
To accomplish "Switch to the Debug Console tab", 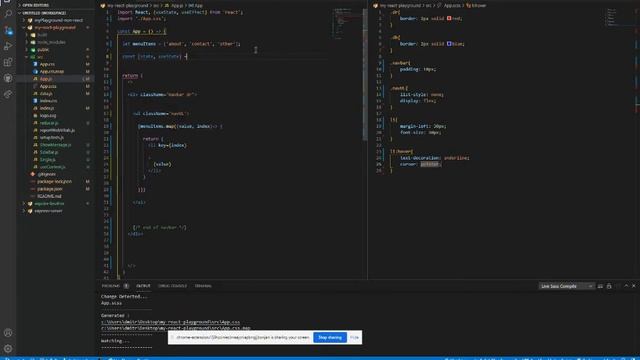I will 172,286.
